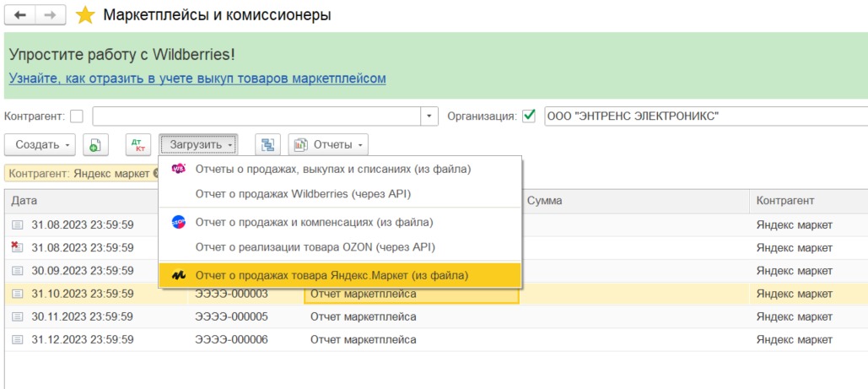Click the Организация input field

tap(705, 116)
